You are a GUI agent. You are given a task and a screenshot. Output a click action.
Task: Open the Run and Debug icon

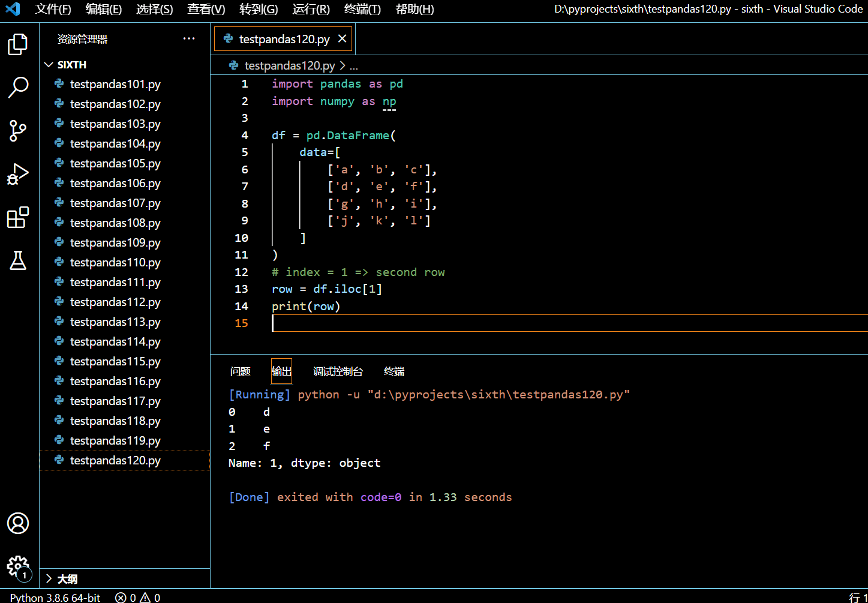point(18,174)
